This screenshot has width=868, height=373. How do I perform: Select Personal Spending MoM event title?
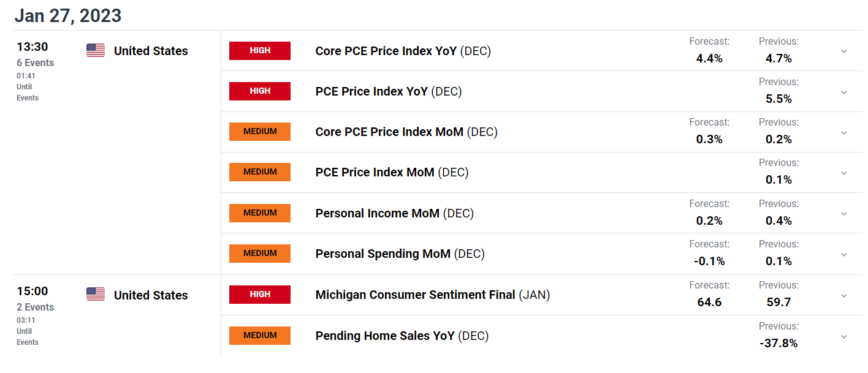(x=383, y=254)
